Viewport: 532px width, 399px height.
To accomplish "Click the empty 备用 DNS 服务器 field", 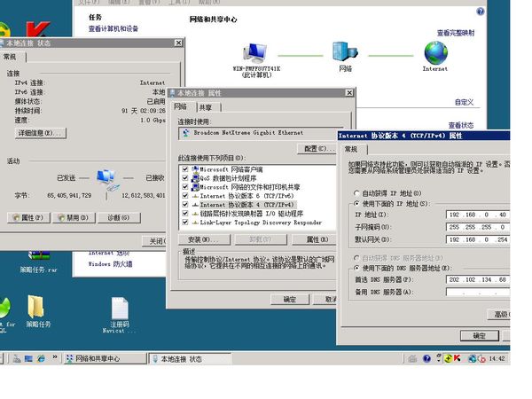I will point(478,292).
